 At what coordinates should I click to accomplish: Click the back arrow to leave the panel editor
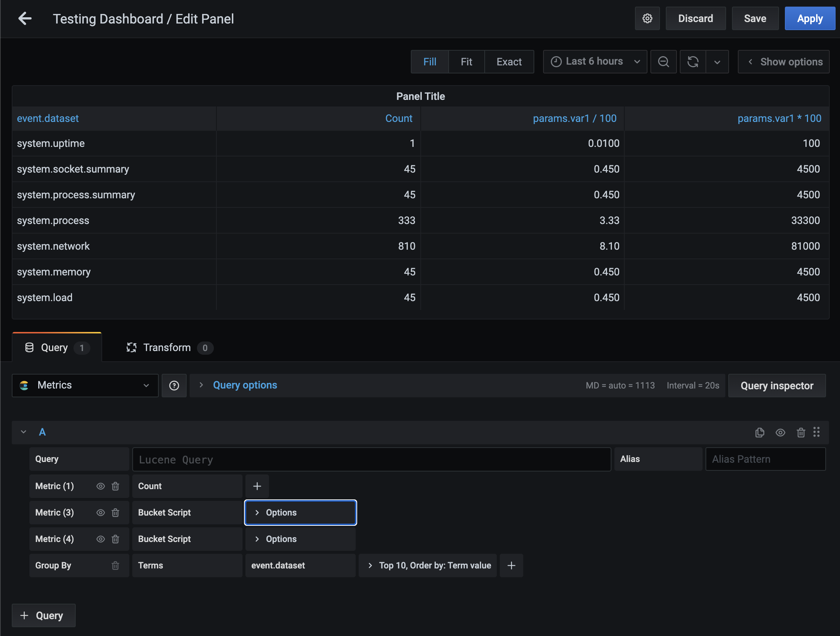(25, 19)
